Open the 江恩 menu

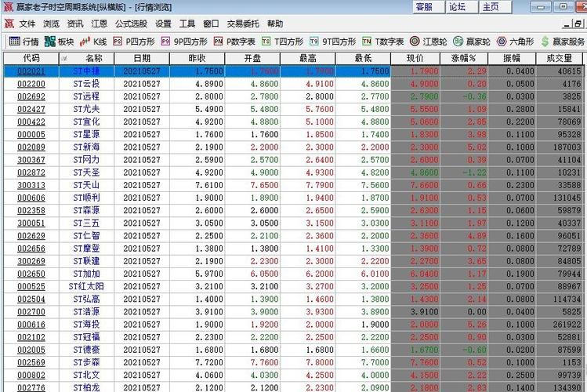[100, 24]
